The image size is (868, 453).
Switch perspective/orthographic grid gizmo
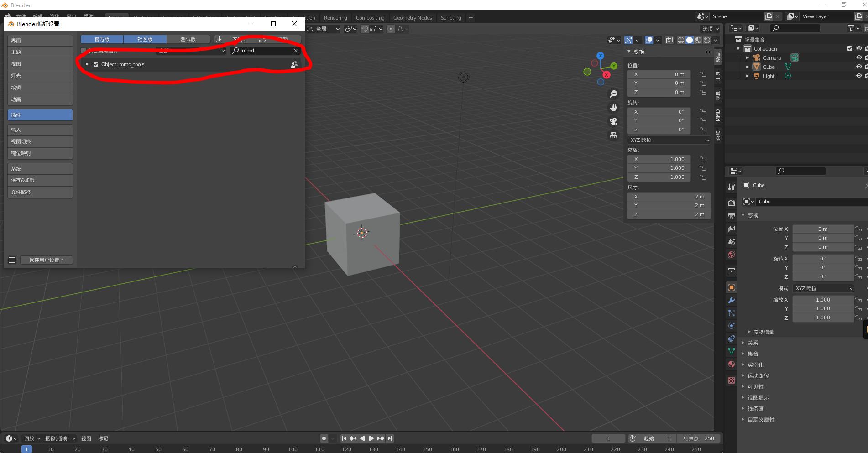[x=613, y=135]
